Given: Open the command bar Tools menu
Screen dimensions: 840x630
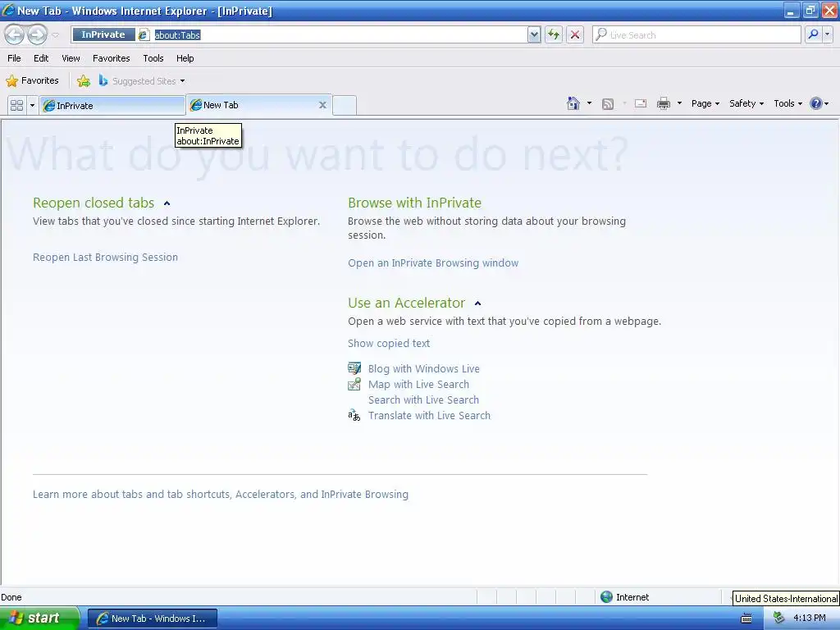Looking at the screenshot, I should coord(787,103).
